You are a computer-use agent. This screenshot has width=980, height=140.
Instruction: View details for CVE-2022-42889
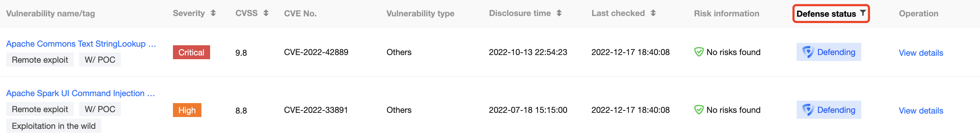pyautogui.click(x=920, y=53)
